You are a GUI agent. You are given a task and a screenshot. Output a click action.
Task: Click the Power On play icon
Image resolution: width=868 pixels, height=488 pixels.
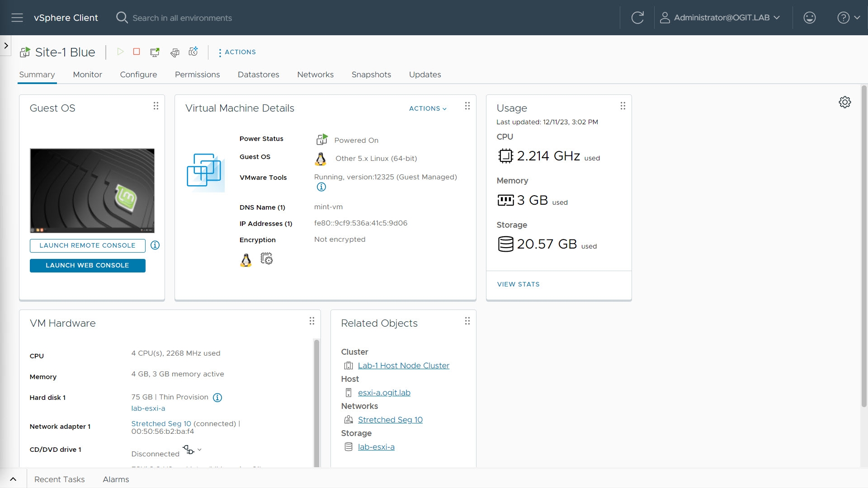pyautogui.click(x=120, y=52)
